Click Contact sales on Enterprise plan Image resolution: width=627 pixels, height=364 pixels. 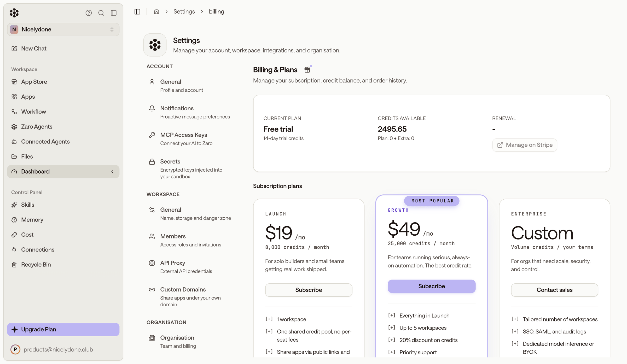554,290
